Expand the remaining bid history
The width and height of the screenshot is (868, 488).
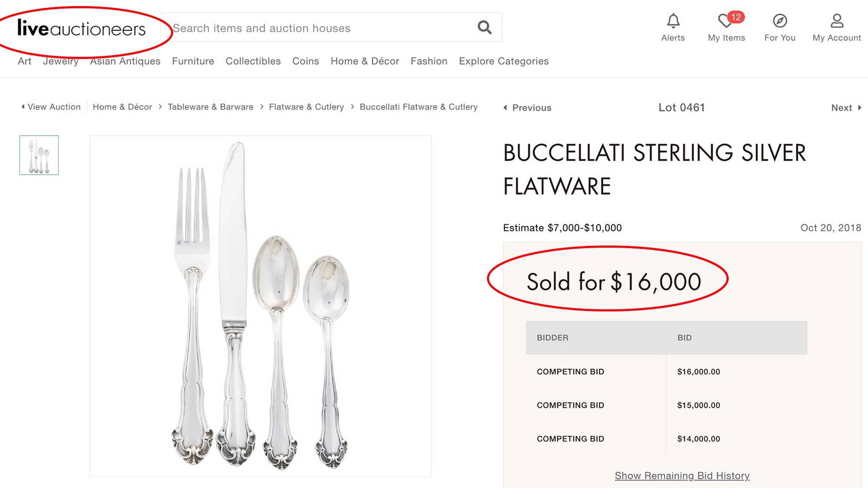pyautogui.click(x=681, y=475)
